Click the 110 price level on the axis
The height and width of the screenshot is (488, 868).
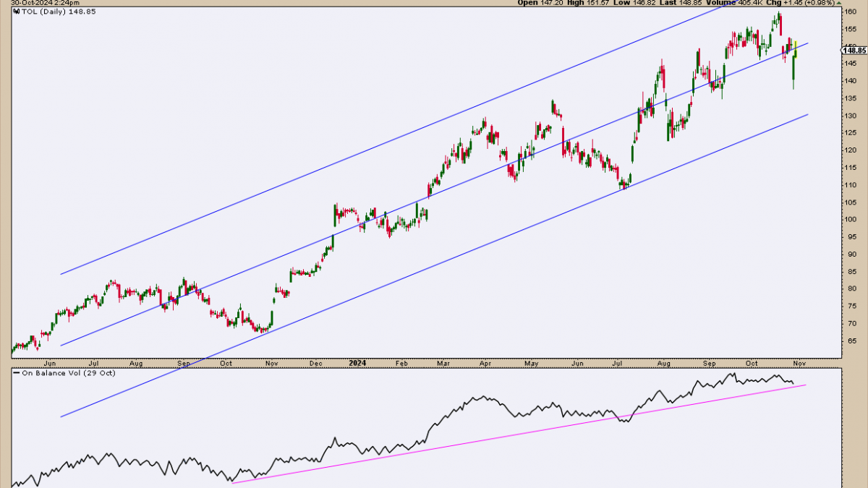click(x=852, y=185)
